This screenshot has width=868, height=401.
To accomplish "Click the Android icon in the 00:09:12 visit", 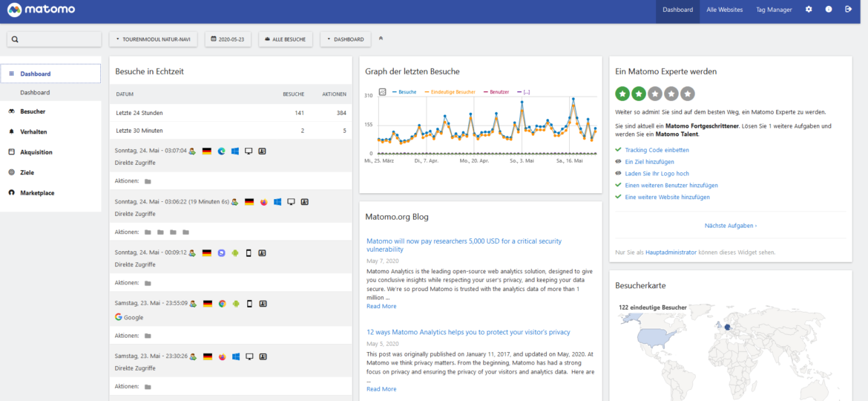I will pyautogui.click(x=235, y=252).
